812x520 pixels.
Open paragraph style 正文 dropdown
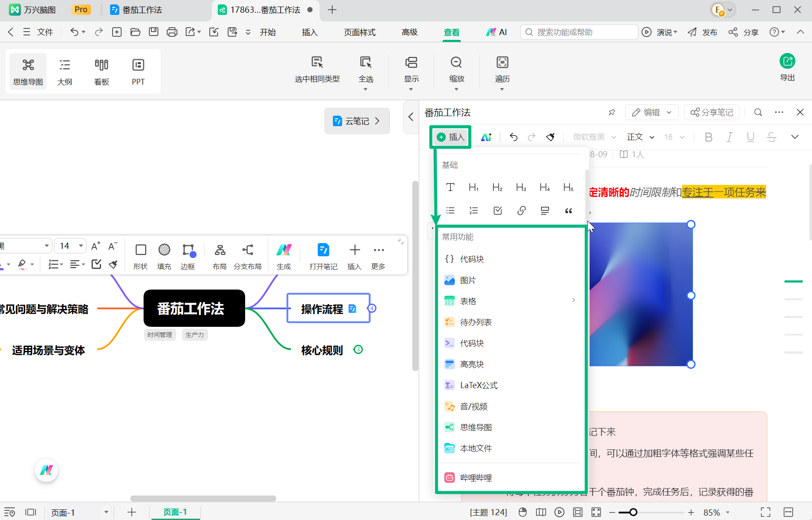point(640,137)
